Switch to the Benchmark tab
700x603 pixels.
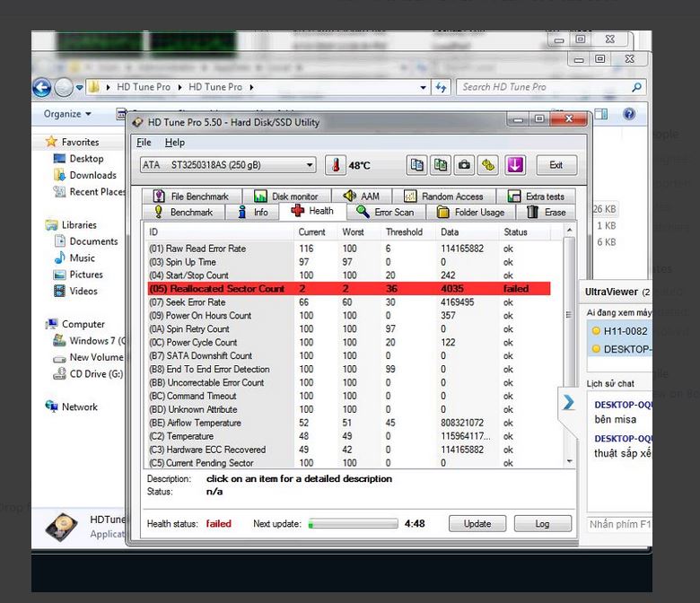[183, 212]
